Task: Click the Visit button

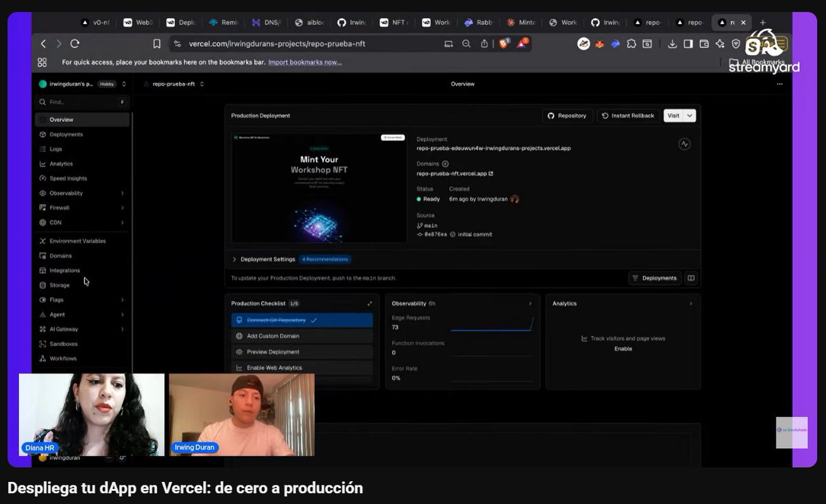Action: tap(673, 116)
